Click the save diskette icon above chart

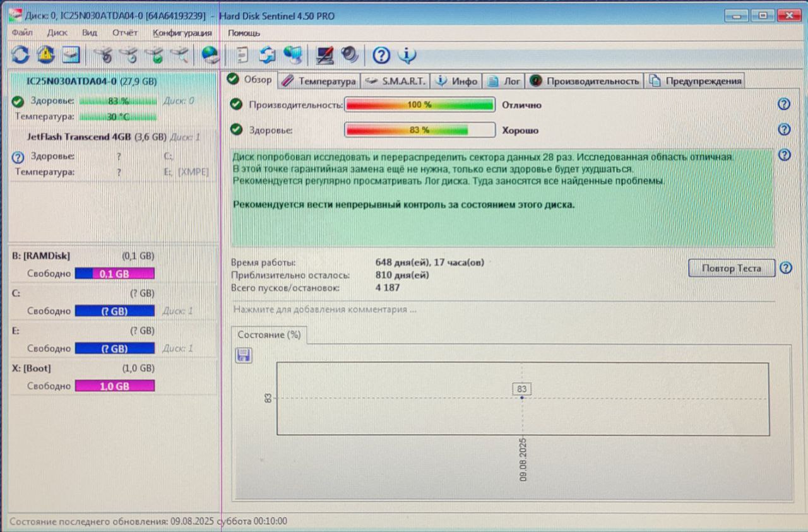click(244, 355)
